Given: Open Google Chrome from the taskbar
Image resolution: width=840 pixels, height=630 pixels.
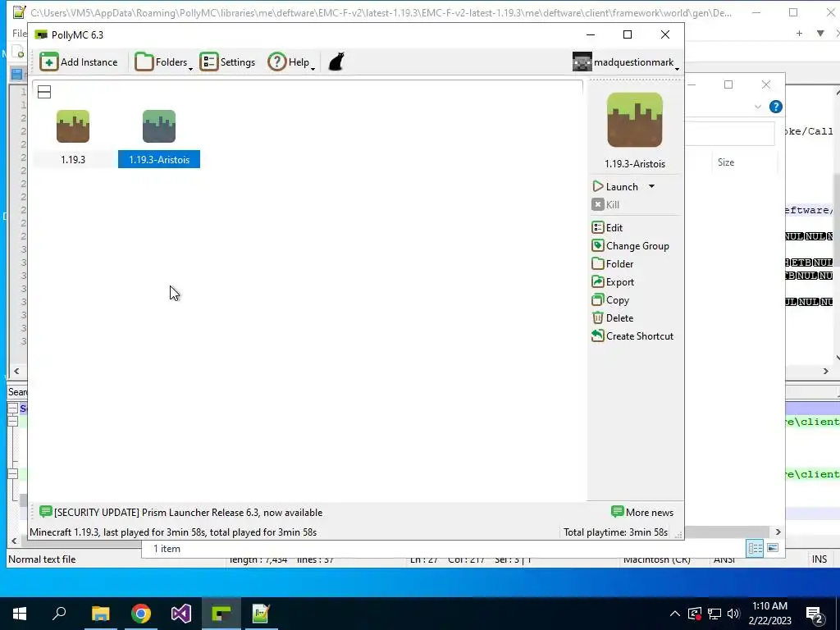Looking at the screenshot, I should pos(141,614).
